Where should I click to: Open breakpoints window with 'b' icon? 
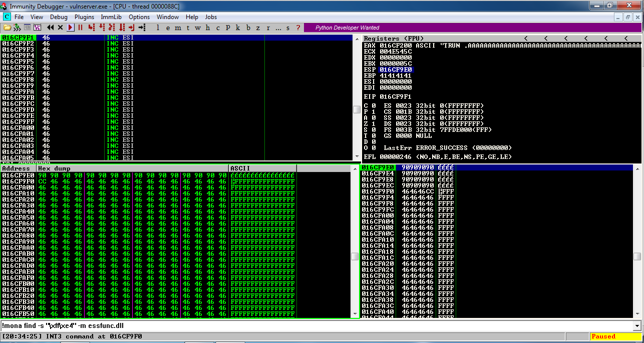tap(248, 28)
